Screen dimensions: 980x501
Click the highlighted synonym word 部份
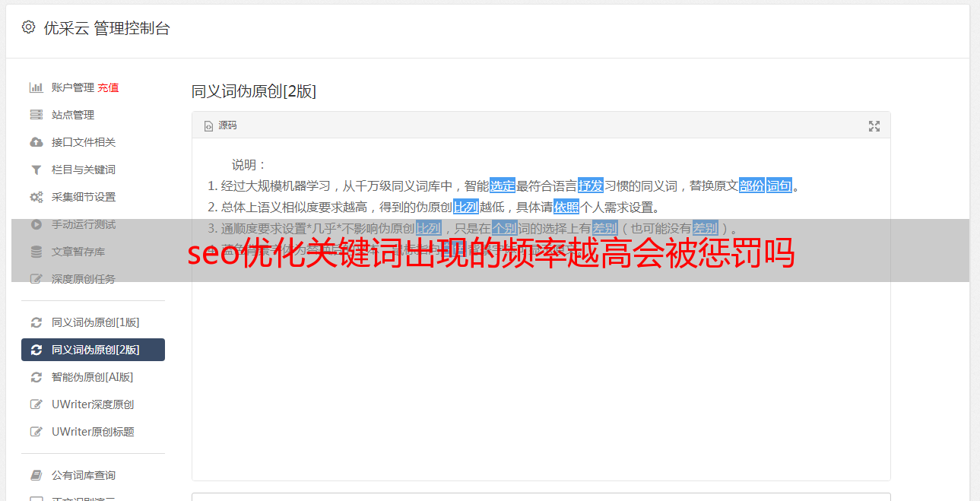752,185
